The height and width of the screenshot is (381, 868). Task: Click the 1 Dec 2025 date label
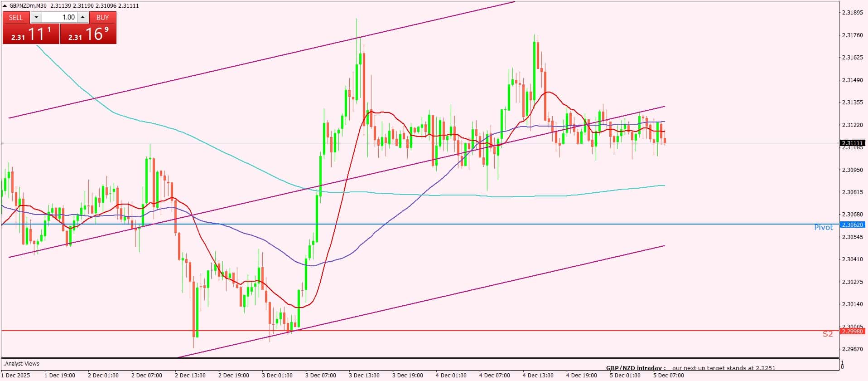point(16,376)
